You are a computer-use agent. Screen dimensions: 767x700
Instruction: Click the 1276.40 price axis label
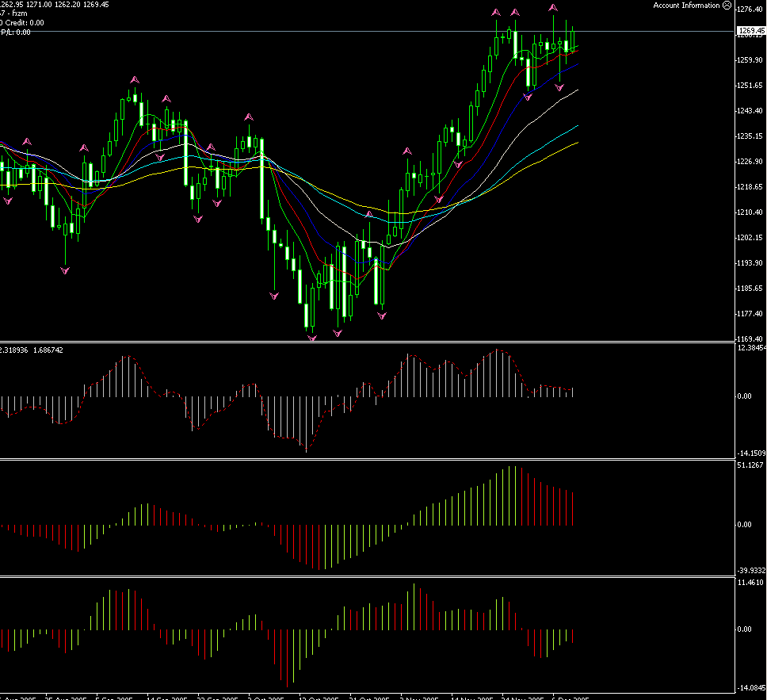[751, 10]
